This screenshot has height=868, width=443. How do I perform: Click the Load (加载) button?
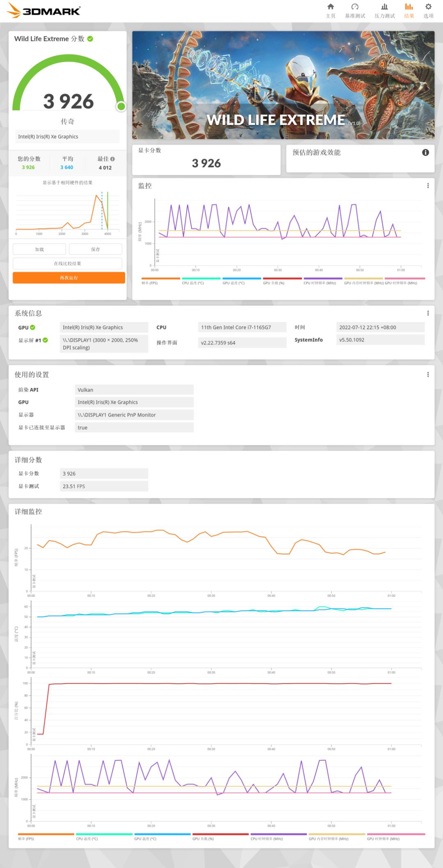pos(39,249)
